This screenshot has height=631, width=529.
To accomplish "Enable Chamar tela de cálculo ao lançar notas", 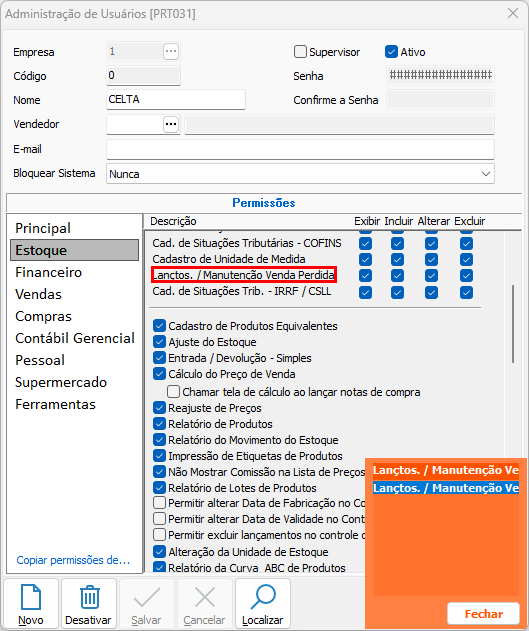I will pyautogui.click(x=173, y=392).
